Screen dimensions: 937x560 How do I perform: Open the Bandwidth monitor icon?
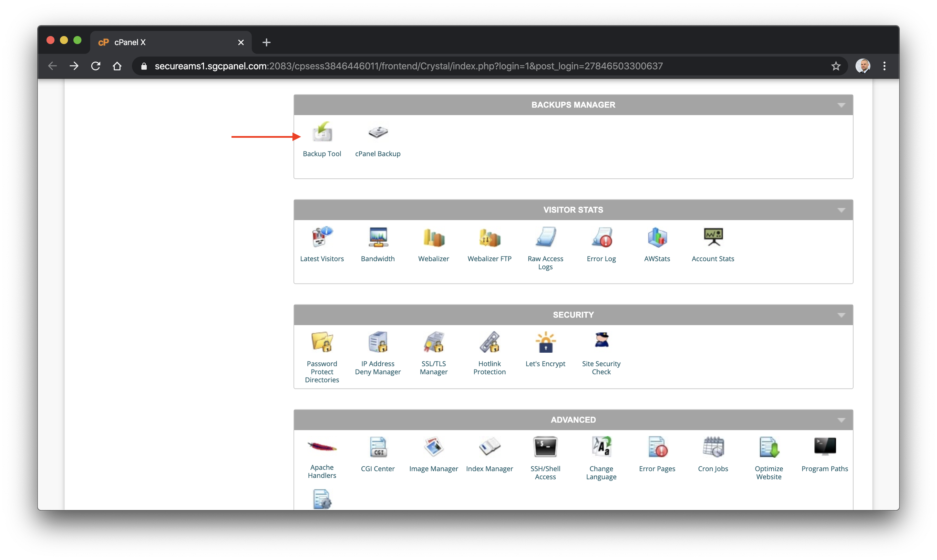(378, 237)
